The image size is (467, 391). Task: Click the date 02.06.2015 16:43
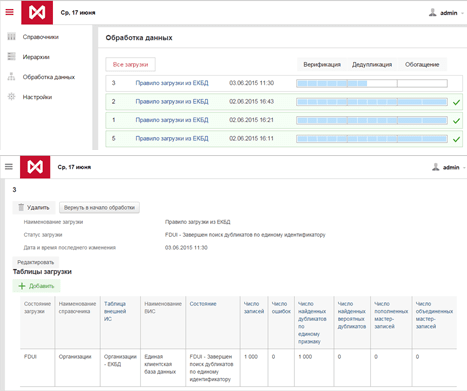252,102
